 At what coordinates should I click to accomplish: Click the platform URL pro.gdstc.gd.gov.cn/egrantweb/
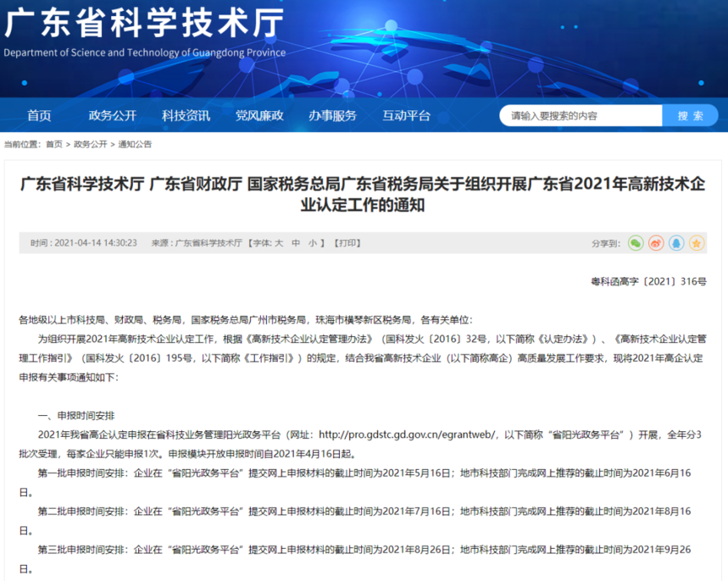pos(408,434)
